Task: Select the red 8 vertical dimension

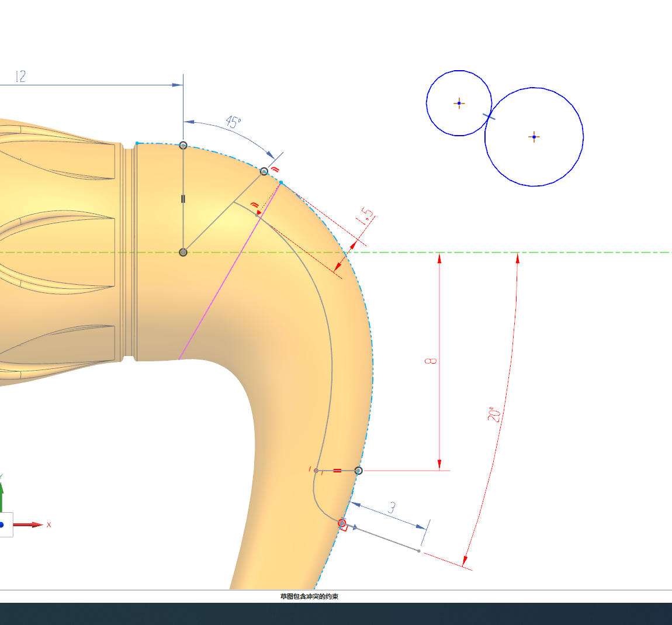Action: pyautogui.click(x=431, y=361)
